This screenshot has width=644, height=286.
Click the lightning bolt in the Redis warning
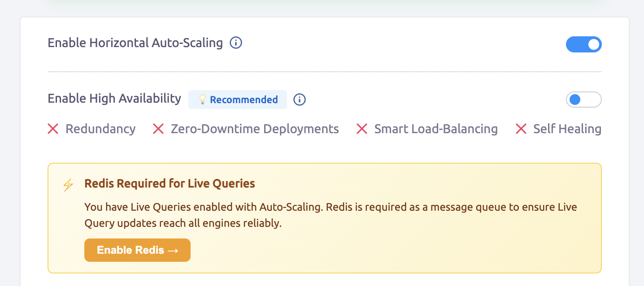click(68, 184)
